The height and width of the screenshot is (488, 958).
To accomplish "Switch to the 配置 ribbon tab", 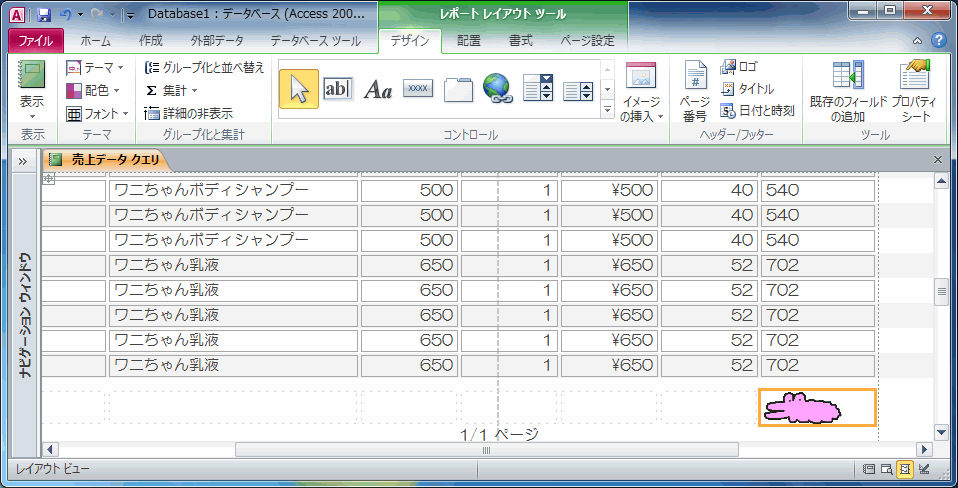I will pyautogui.click(x=469, y=41).
